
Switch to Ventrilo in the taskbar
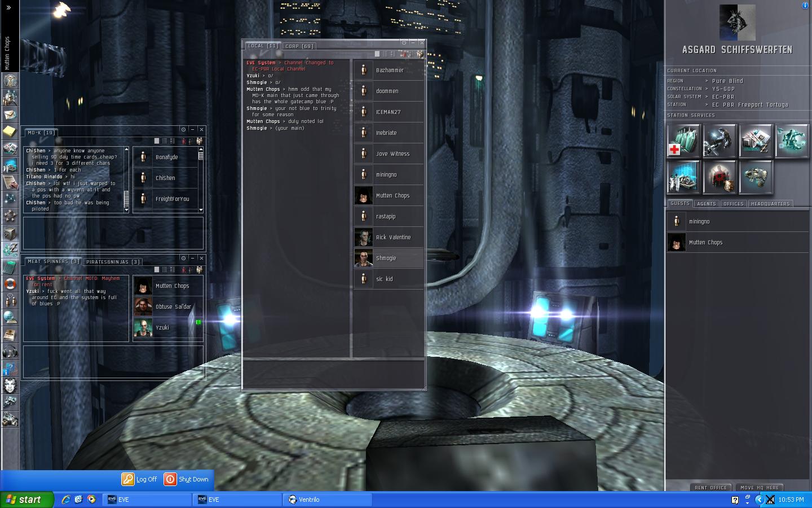click(328, 500)
